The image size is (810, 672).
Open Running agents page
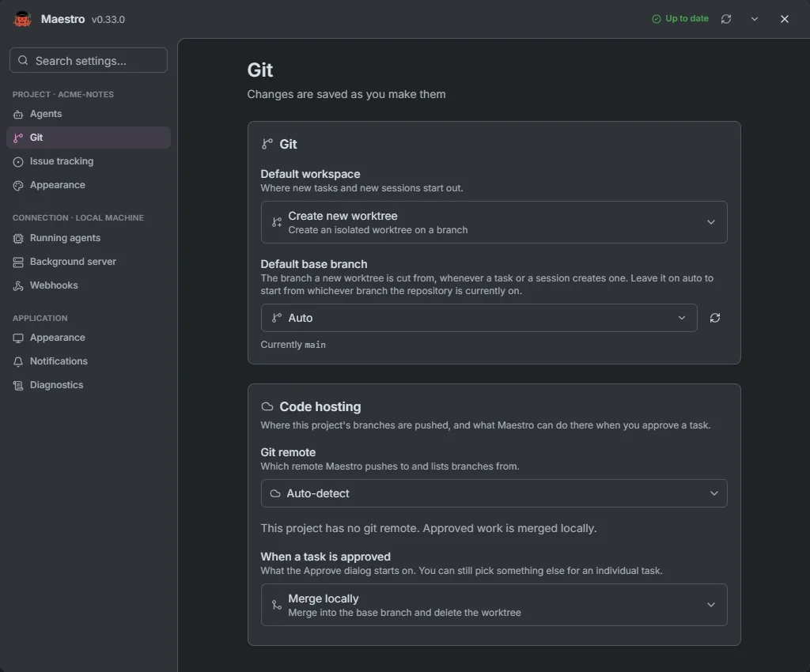pos(89,238)
